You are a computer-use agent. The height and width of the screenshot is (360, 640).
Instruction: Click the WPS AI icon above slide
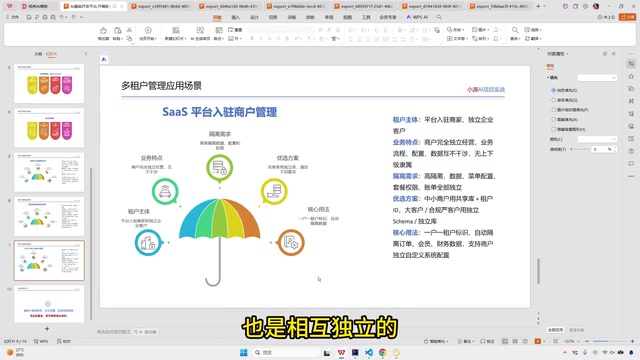pyautogui.click(x=104, y=60)
